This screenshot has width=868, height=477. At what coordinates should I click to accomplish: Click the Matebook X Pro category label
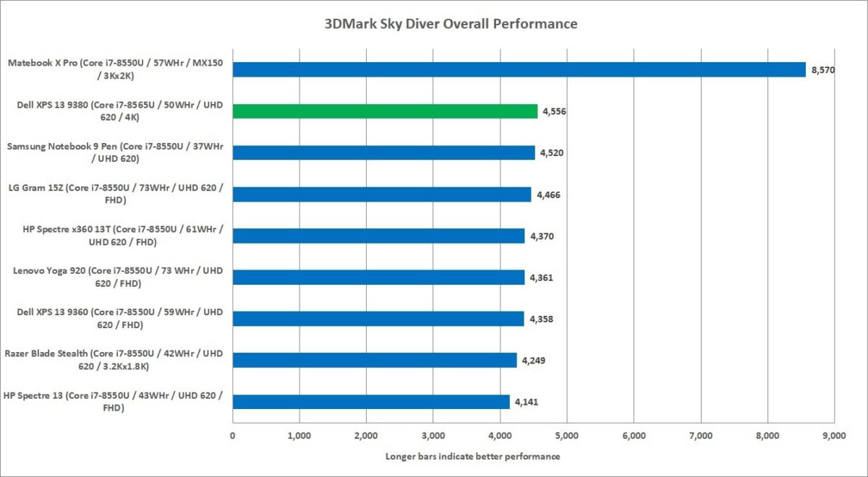[x=115, y=69]
